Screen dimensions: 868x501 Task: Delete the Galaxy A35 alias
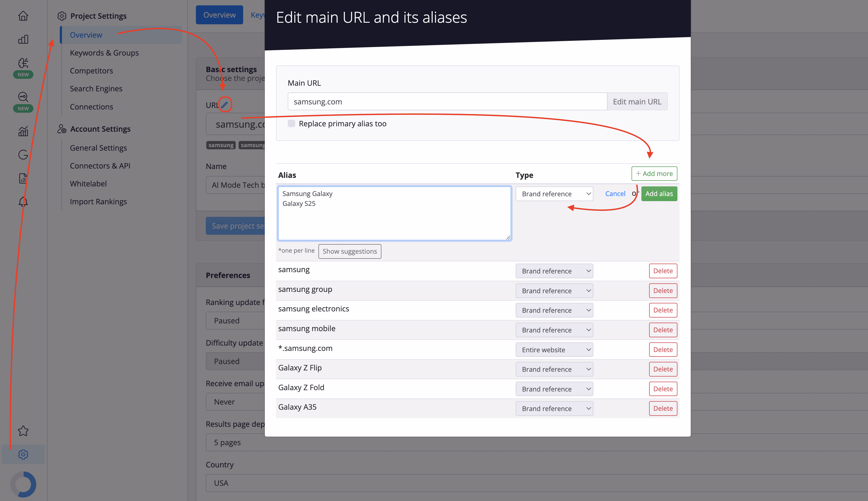click(x=663, y=408)
